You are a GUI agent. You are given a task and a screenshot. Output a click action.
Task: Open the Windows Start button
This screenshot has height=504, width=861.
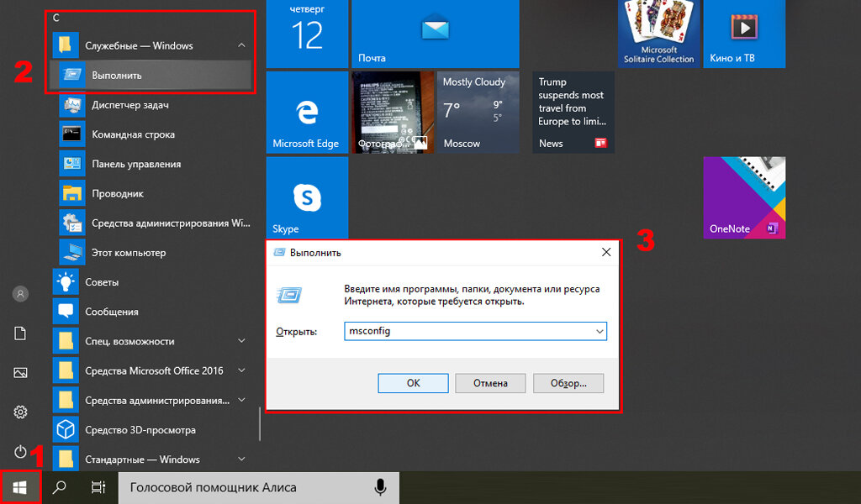(x=20, y=487)
